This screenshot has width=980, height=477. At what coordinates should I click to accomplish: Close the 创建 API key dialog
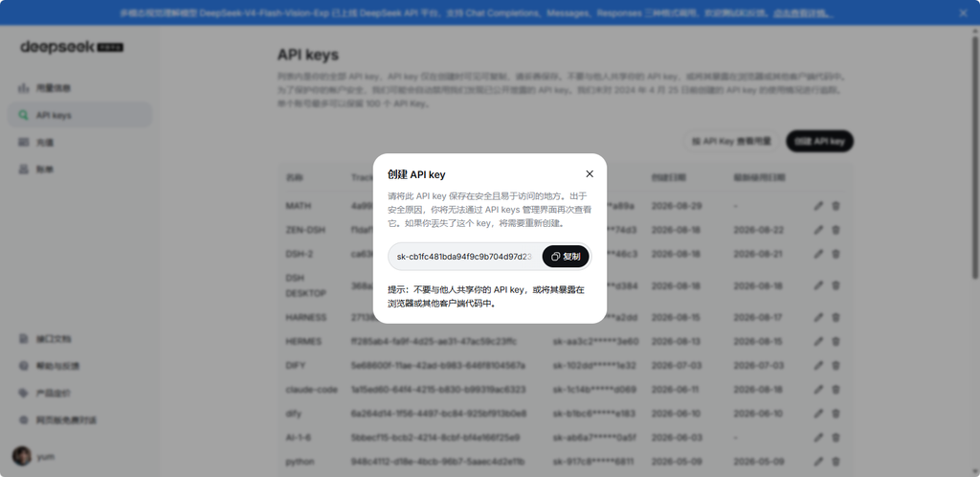[x=590, y=173]
